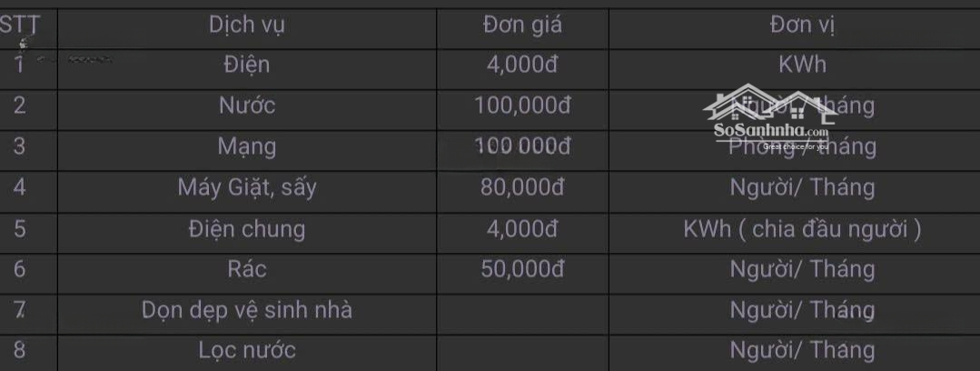This screenshot has height=371, width=980.
Task: Select the Điện chung service cell
Action: click(x=247, y=229)
